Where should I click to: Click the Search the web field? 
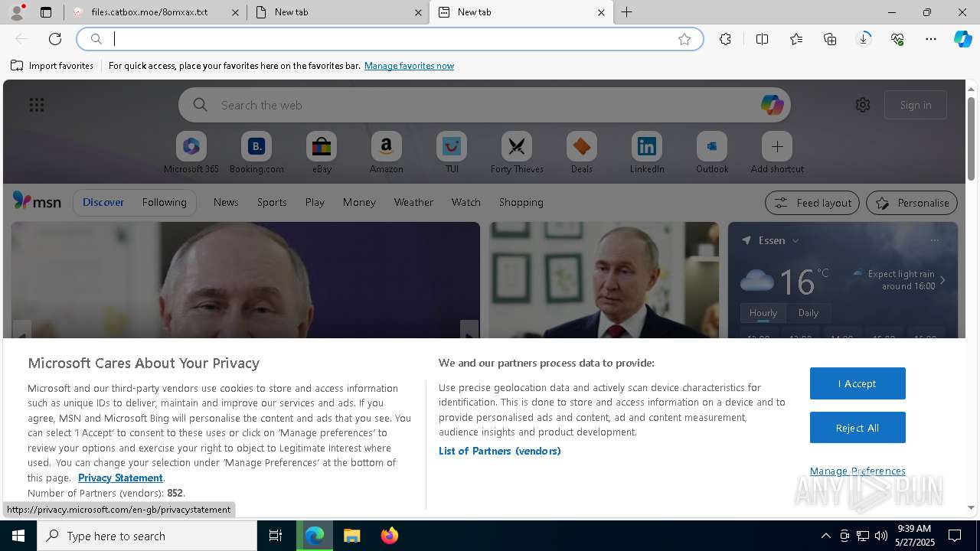click(485, 105)
